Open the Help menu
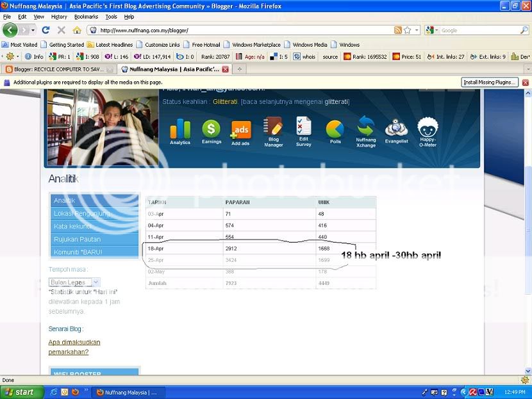The image size is (532, 399). coord(129,17)
